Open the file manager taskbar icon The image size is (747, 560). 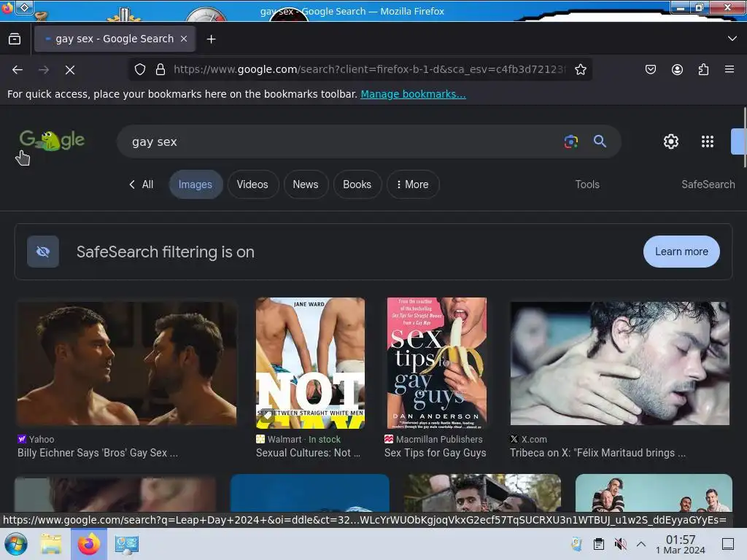[x=51, y=544]
